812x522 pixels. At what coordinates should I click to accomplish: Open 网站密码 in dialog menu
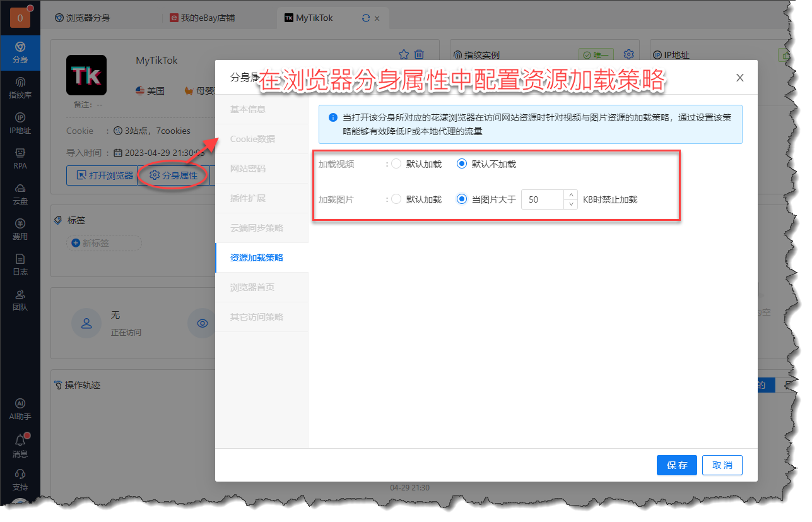coord(262,169)
